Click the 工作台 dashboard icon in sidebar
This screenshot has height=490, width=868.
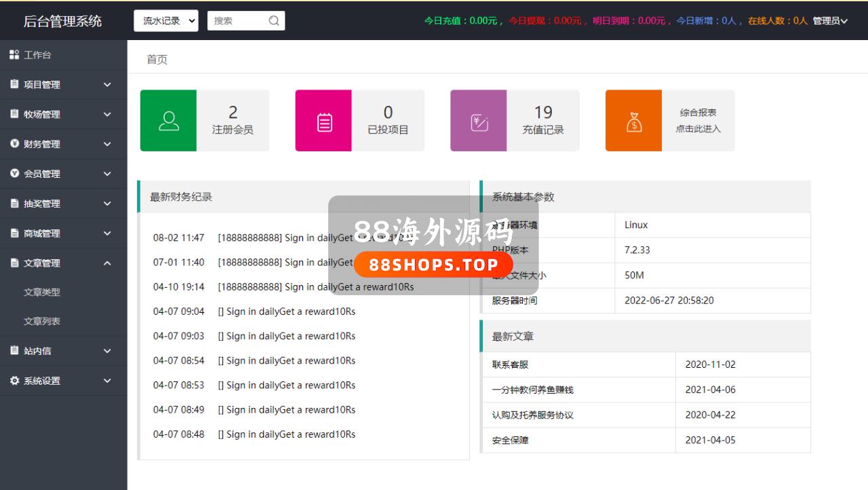point(14,55)
